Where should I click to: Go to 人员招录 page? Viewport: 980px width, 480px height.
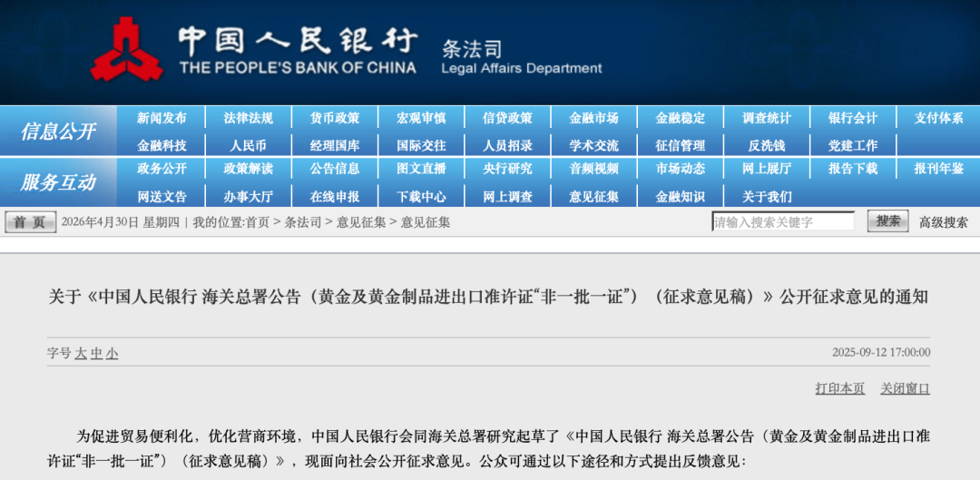point(507,145)
